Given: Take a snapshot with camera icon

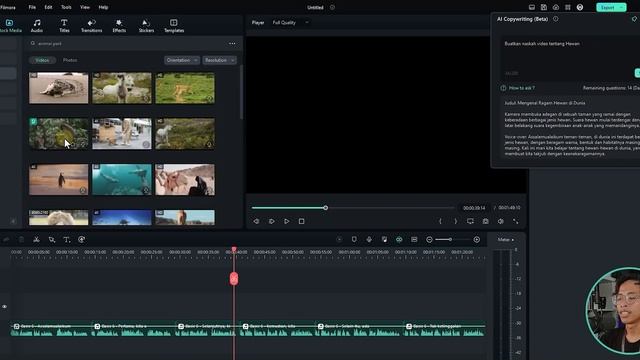Looking at the screenshot, I should click(485, 221).
